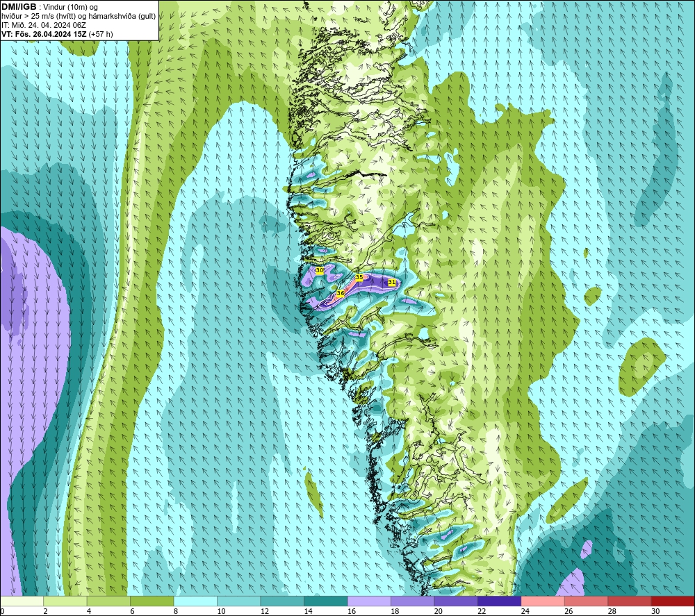The width and height of the screenshot is (695, 616).
Task: Click the 'IT: Mið. 24. 04. 2024 06Z' line
Action: pos(44,25)
